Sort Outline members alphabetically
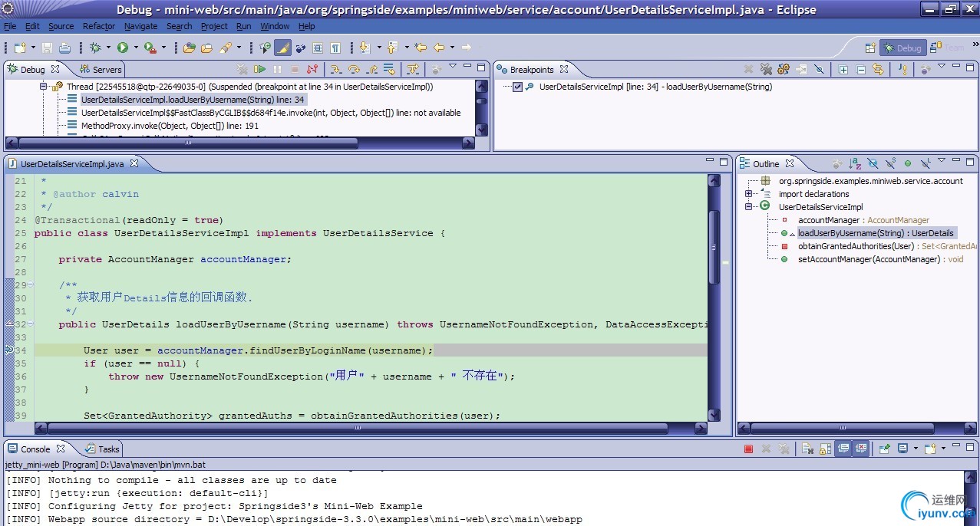 click(x=855, y=163)
